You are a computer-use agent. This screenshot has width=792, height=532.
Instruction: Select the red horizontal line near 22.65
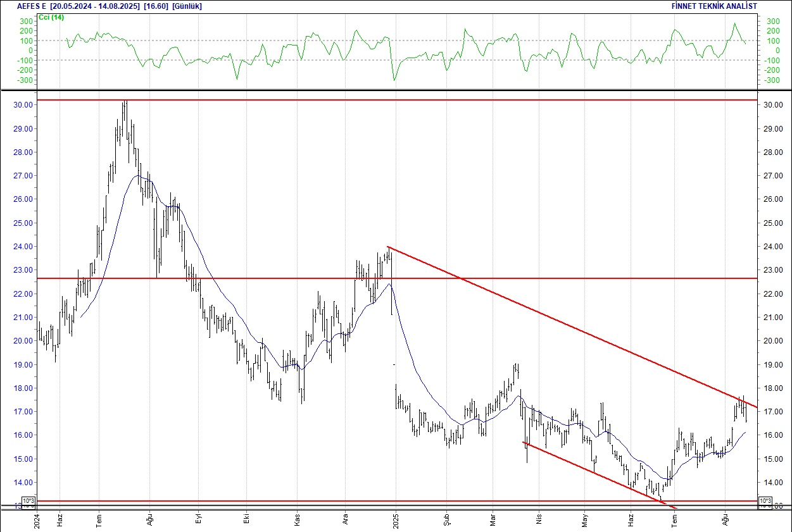click(397, 278)
